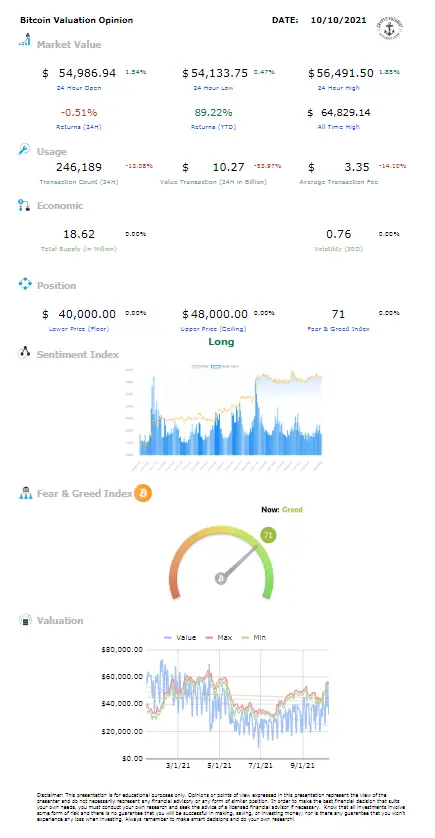Viewport: 435px width, 838px height.
Task: Click the Transaction Count (24H) label
Action: (x=79, y=182)
